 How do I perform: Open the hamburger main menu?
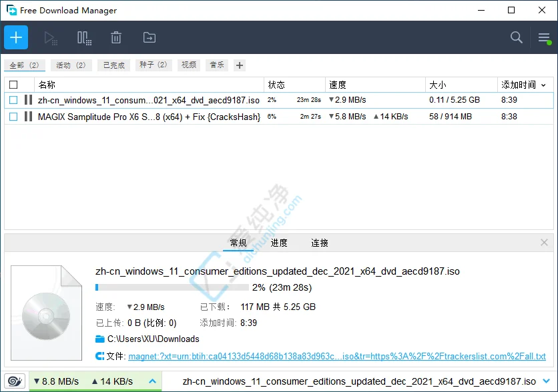[545, 38]
